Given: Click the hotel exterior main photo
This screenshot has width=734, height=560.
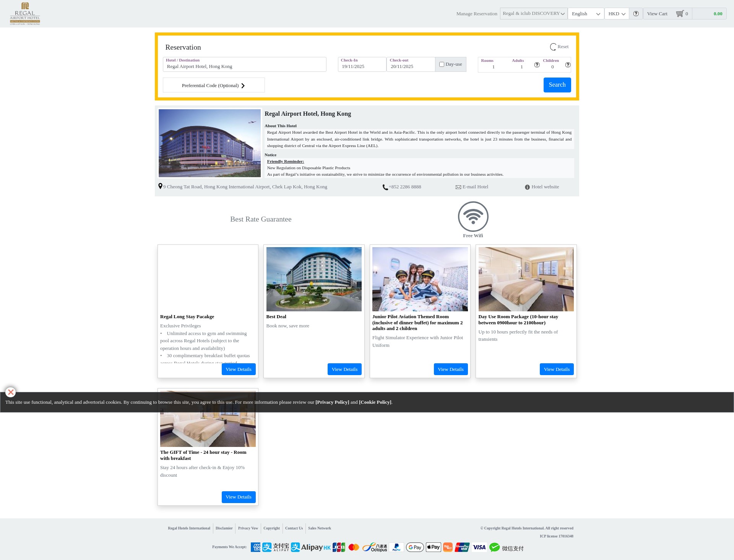Looking at the screenshot, I should point(209,143).
